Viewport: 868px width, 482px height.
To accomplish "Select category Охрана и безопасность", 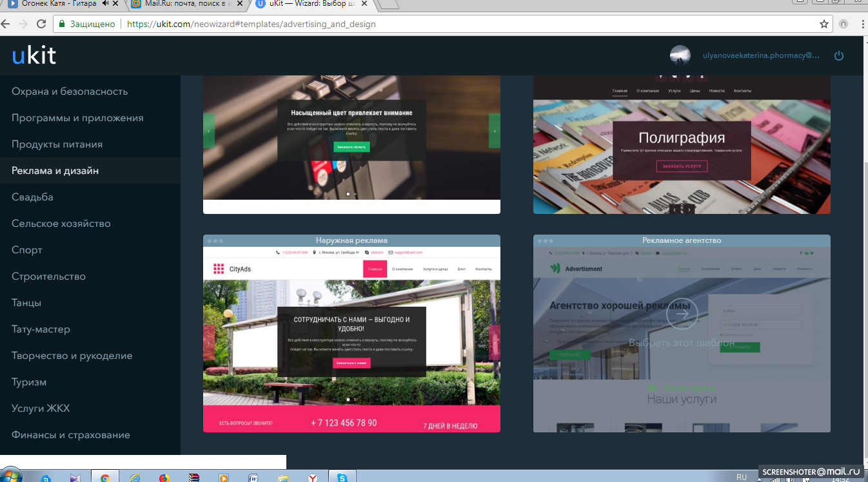I will click(70, 92).
